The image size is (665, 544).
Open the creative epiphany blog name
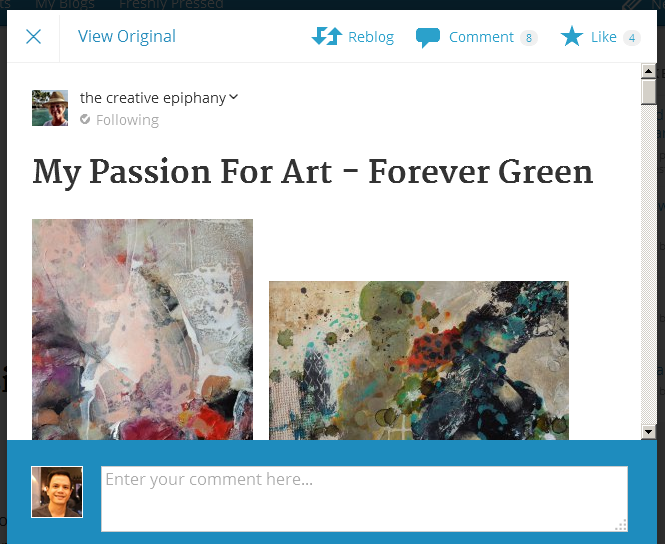coord(153,98)
